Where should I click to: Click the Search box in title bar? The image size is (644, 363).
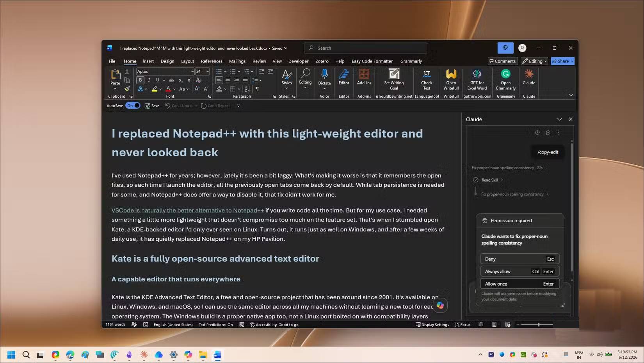pyautogui.click(x=365, y=48)
